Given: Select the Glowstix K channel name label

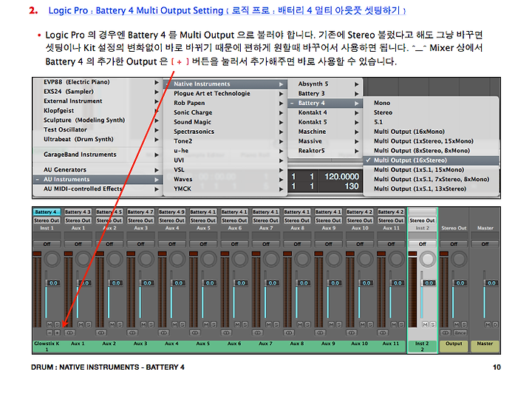Looking at the screenshot, I should (47, 347).
